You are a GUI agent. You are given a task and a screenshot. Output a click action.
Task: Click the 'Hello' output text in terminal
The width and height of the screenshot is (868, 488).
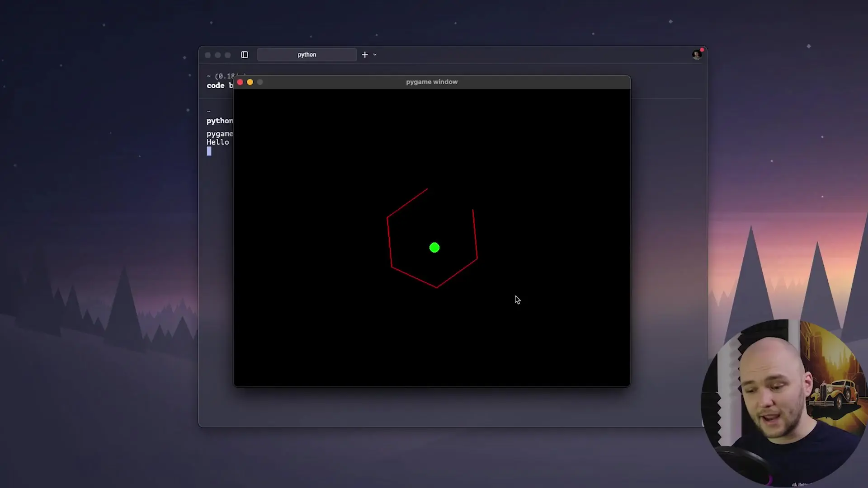click(218, 142)
